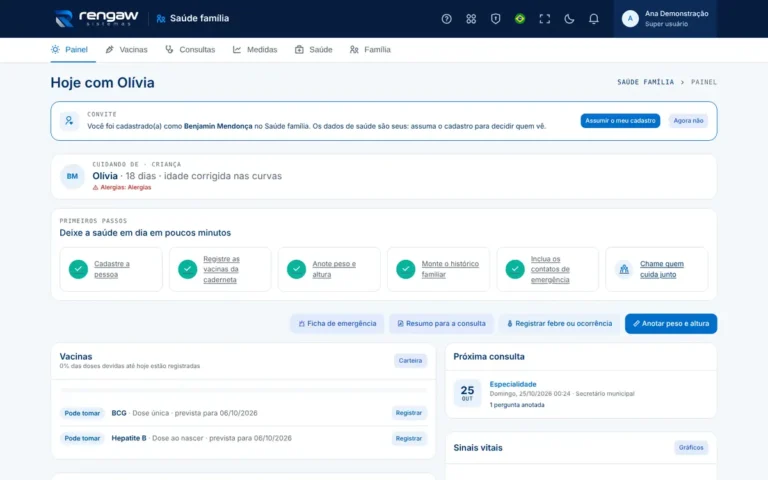The width and height of the screenshot is (768, 480).
Task: Click the shield security icon
Action: (x=495, y=19)
